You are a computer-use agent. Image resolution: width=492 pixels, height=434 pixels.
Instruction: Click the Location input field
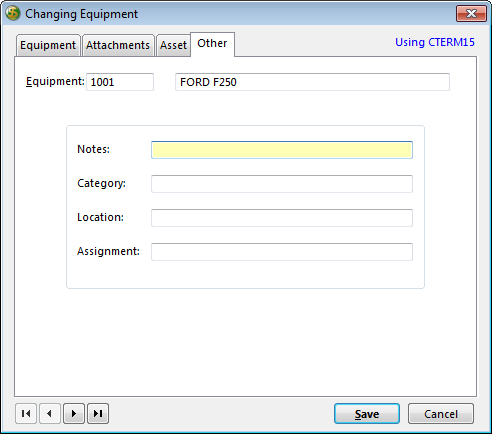pos(282,218)
